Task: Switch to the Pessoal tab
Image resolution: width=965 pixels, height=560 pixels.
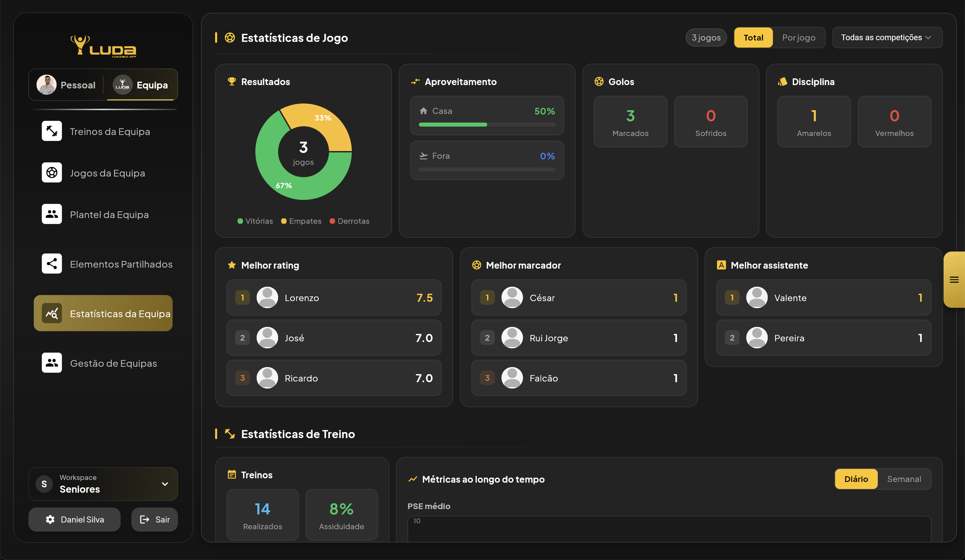Action: point(67,85)
